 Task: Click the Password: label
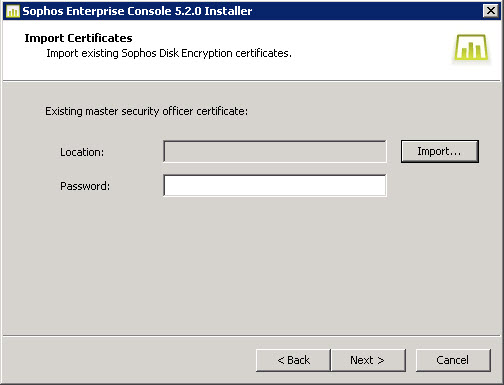click(85, 186)
